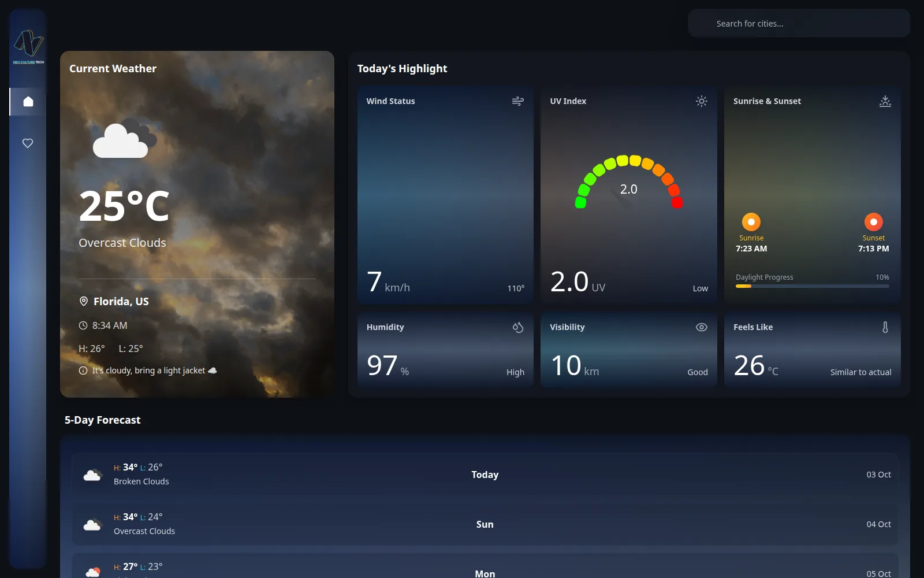Click the Broken Clouds forecast description

point(141,481)
